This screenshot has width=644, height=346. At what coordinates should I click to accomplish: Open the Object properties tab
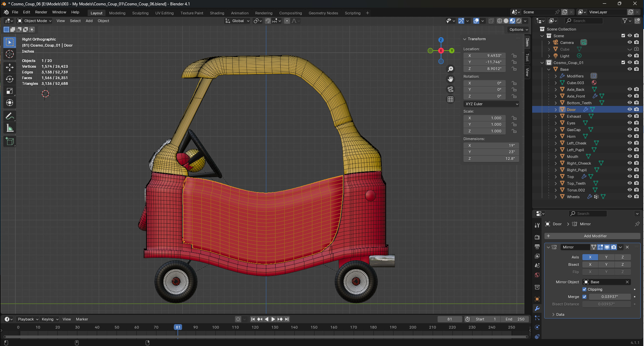(537, 299)
